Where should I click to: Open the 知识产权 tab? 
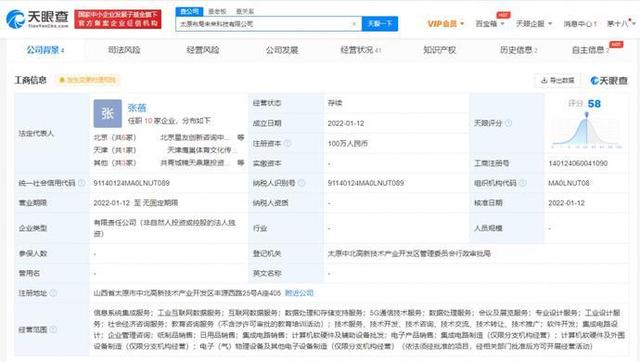[x=439, y=50]
